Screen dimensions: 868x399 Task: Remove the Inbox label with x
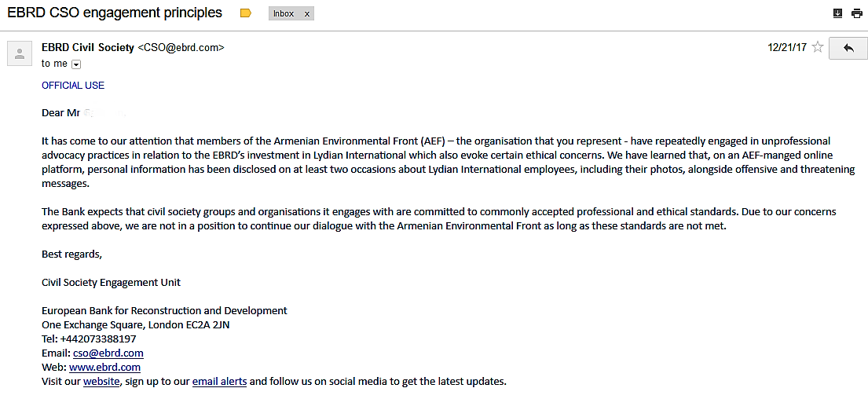click(306, 13)
